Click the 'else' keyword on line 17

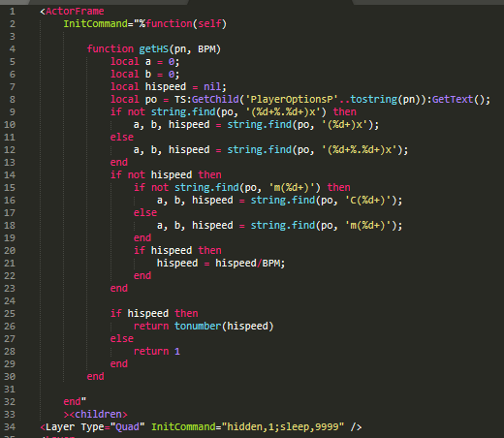pyautogui.click(x=145, y=213)
